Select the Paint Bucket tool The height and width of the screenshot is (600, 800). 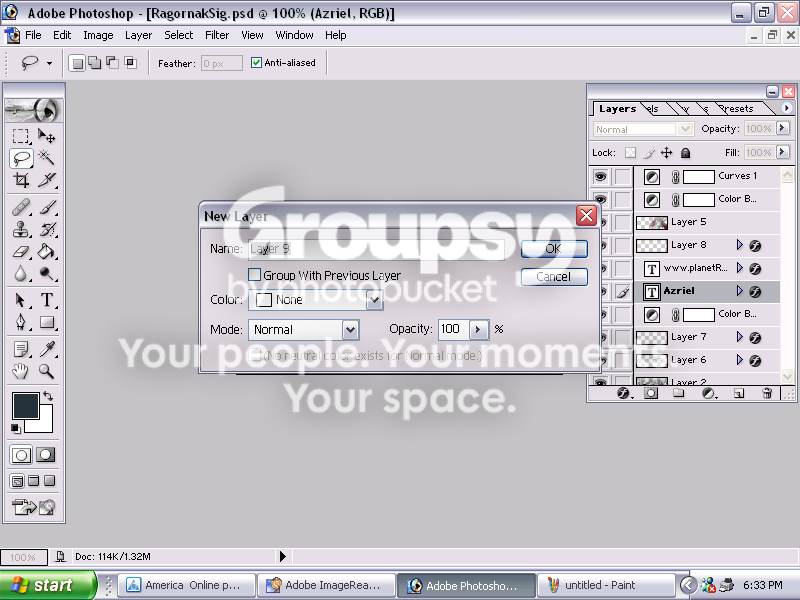point(47,252)
